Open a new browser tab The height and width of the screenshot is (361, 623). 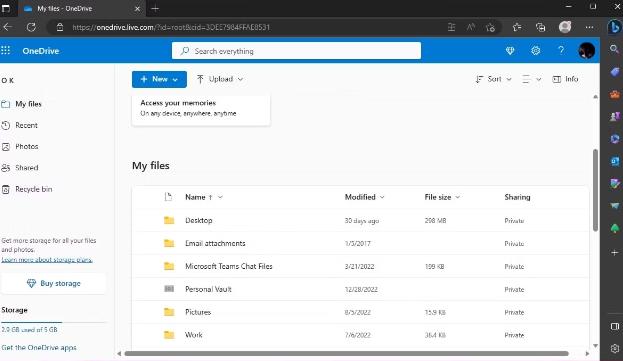pos(155,8)
